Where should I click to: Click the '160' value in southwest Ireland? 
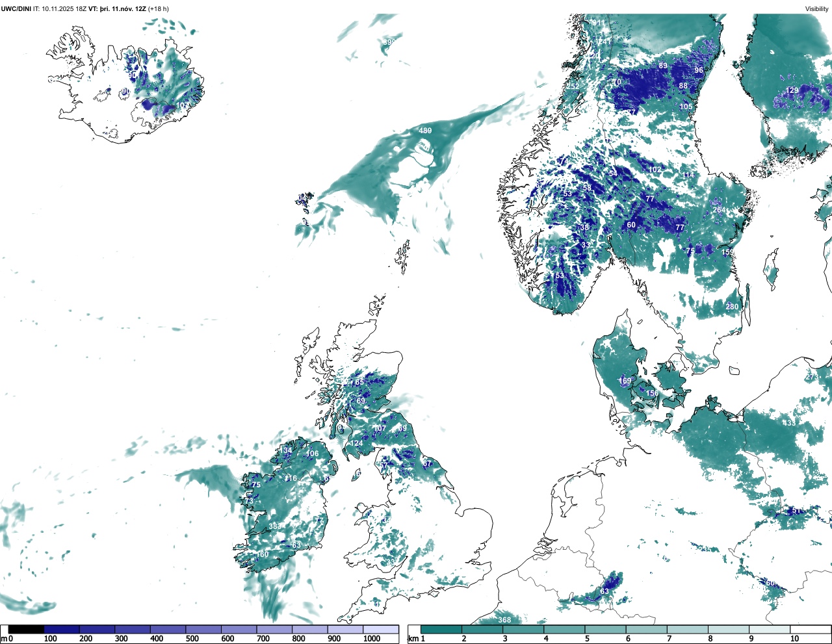(263, 554)
